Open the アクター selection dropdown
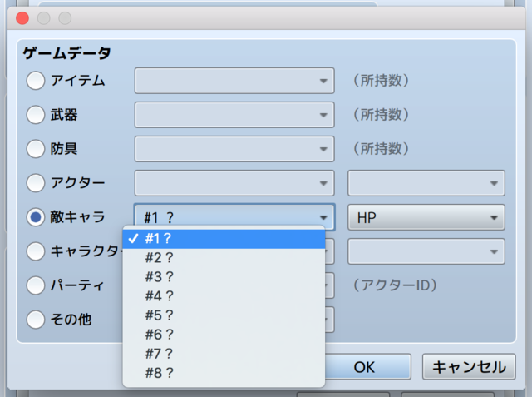Viewport: 532px width, 397px height. click(x=234, y=183)
